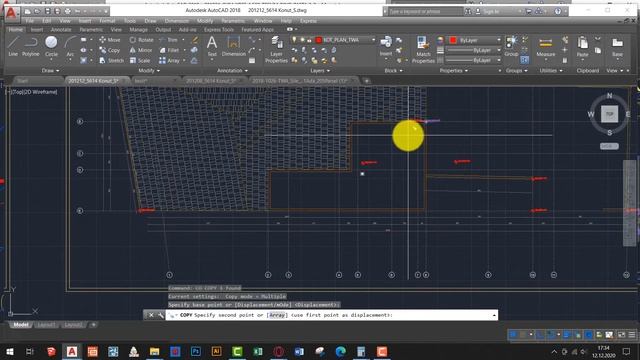Viewport: 640px width, 360px height.
Task: Open Photoshop from the taskbar
Action: click(x=196, y=351)
